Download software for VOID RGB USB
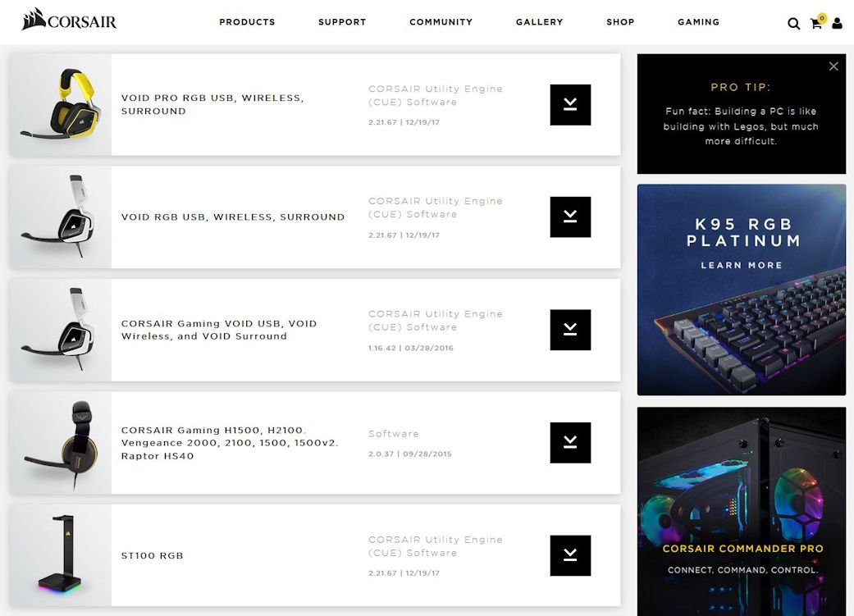 570,217
